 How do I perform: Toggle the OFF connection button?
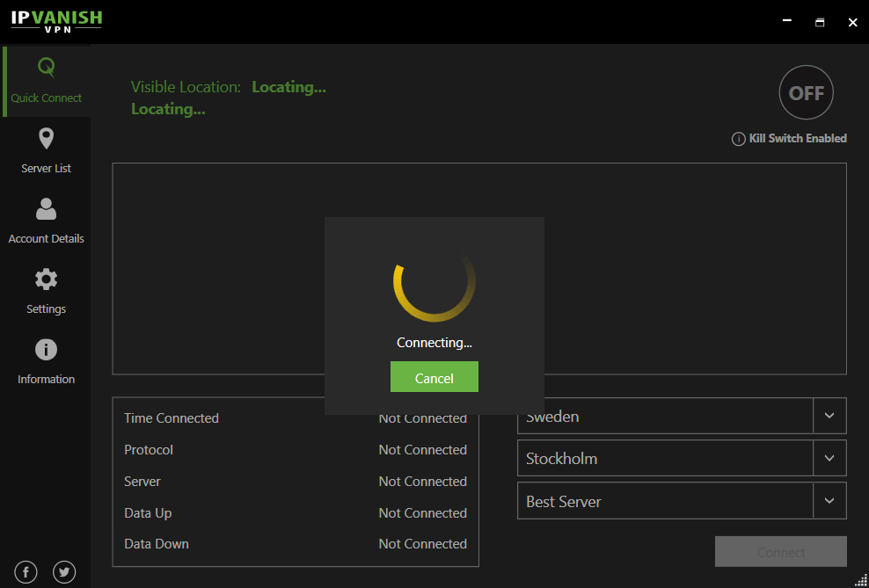807,93
